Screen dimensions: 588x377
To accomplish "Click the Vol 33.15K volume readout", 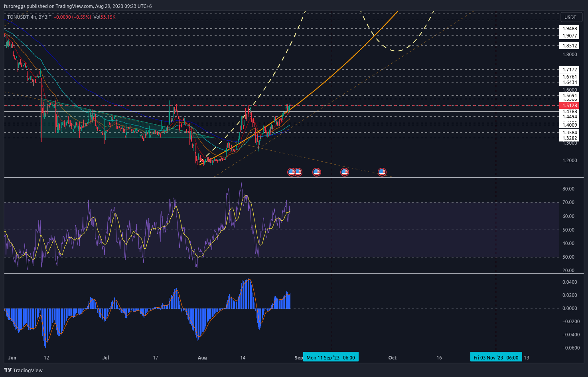I will coord(105,17).
